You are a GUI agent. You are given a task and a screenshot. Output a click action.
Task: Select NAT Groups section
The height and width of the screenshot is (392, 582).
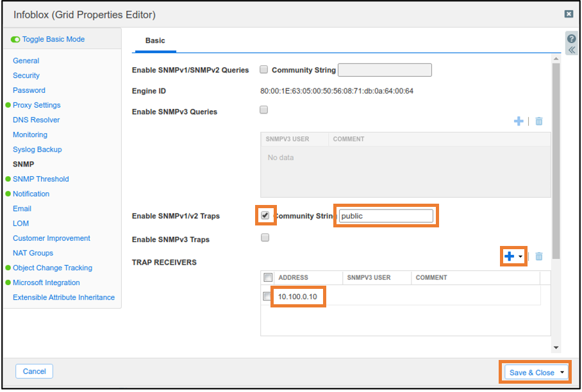pyautogui.click(x=33, y=253)
